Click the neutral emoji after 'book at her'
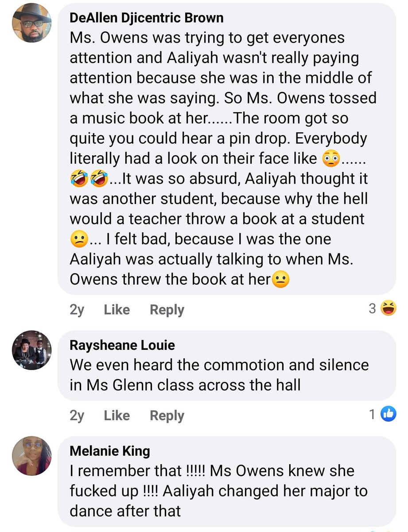408x532 pixels. click(x=280, y=280)
